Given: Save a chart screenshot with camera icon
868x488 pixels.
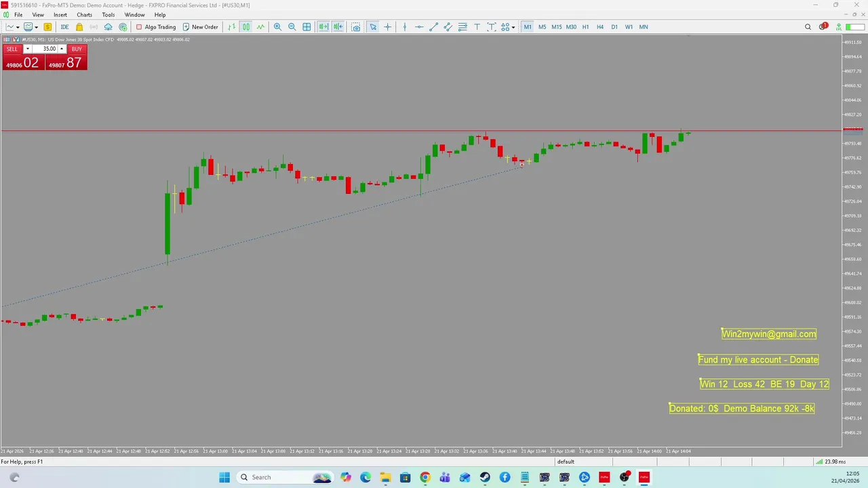Looking at the screenshot, I should click(x=356, y=27).
